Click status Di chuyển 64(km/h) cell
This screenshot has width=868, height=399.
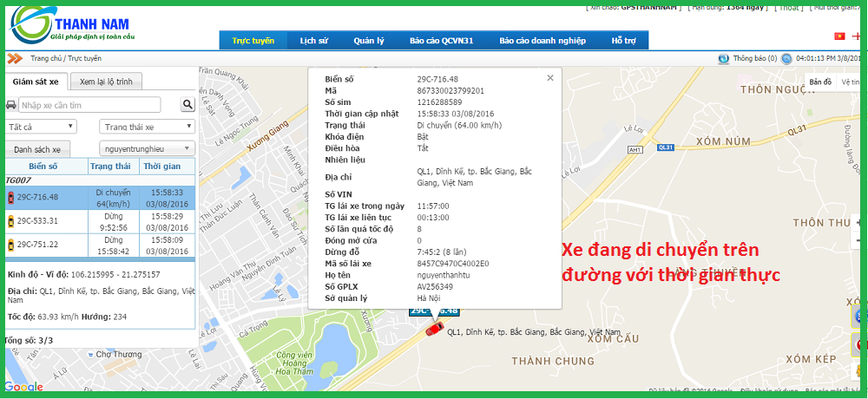[113, 198]
